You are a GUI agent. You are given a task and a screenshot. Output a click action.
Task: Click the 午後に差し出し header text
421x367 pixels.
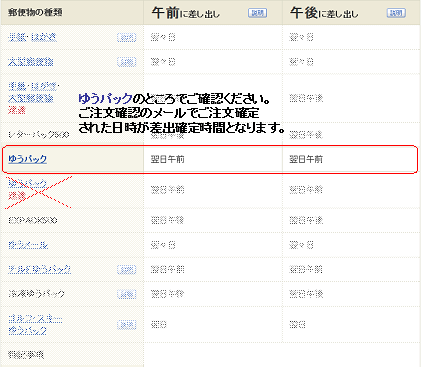point(324,13)
